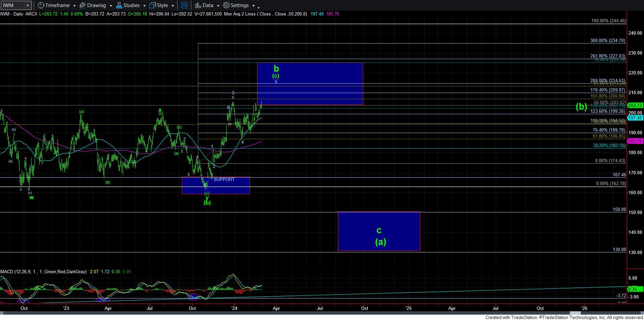
Task: Click the Mov Avg 2 Lines study label
Action: 265,14
